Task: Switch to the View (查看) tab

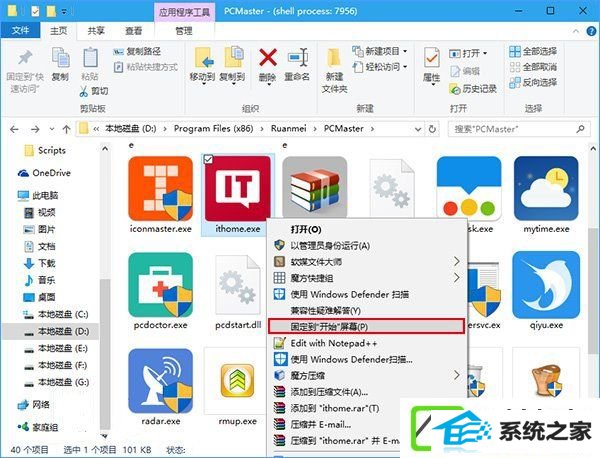Action: click(134, 31)
